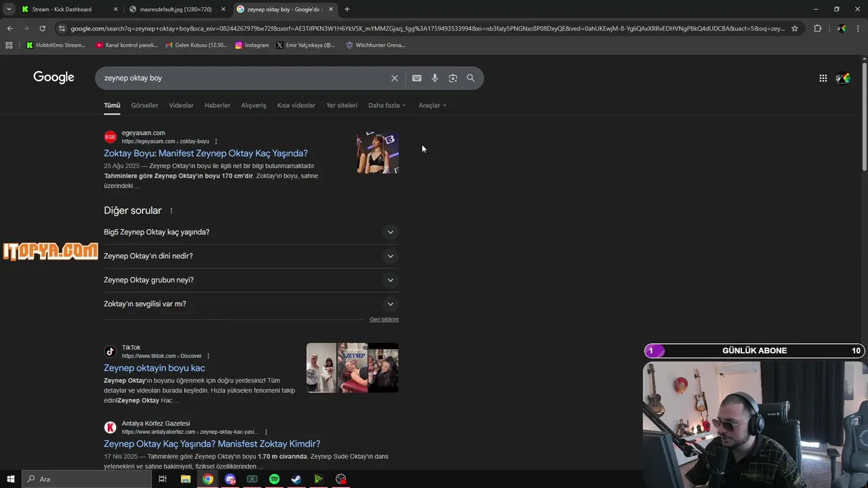Open the Araçlar dropdown

(x=433, y=106)
